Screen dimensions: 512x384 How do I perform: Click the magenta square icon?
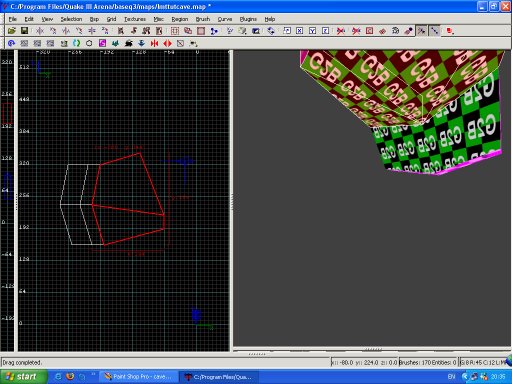tap(102, 43)
